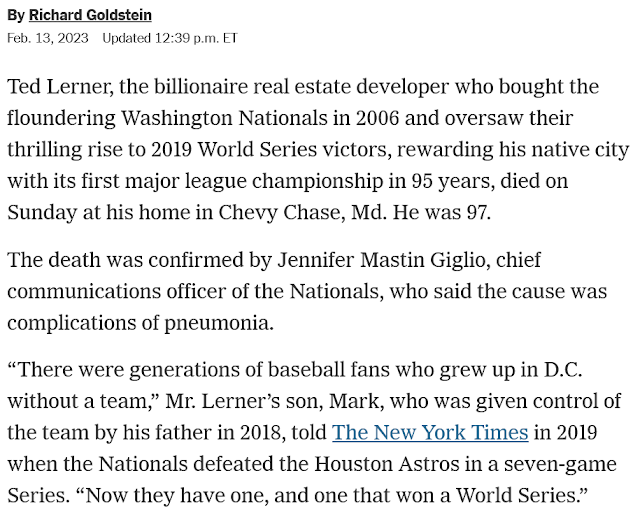Screen dimensions: 640x513
Task: Open The New York Times hyperlink
Action: [x=430, y=433]
